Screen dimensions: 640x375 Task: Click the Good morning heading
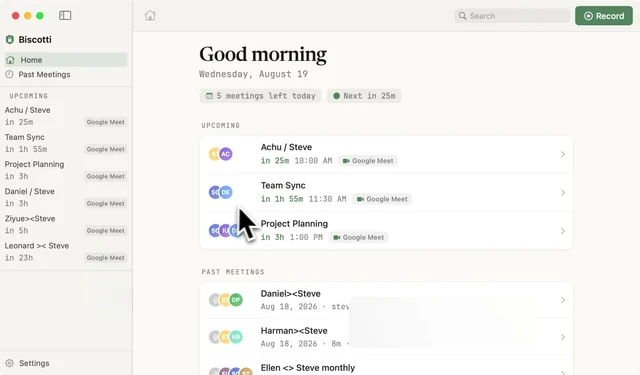coord(263,54)
